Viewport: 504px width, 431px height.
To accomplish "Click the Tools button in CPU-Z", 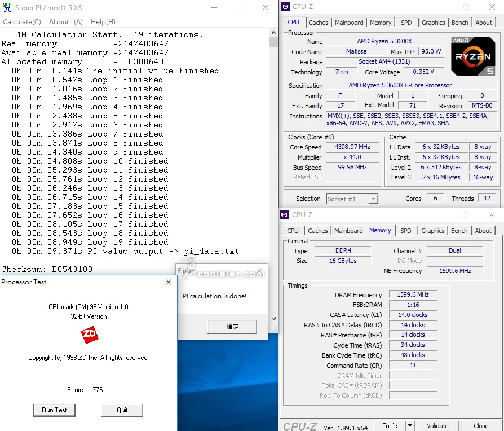I will pos(390,425).
